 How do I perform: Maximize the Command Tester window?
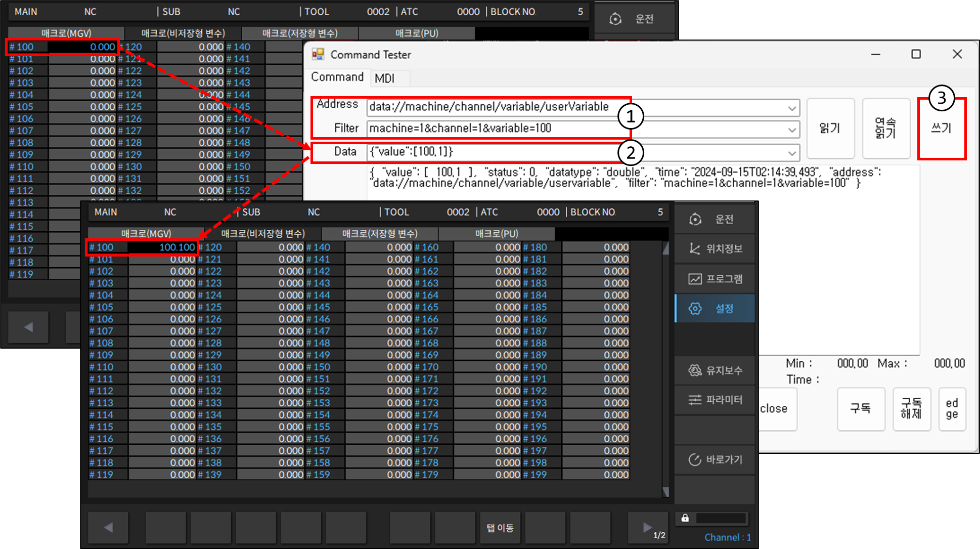point(916,54)
